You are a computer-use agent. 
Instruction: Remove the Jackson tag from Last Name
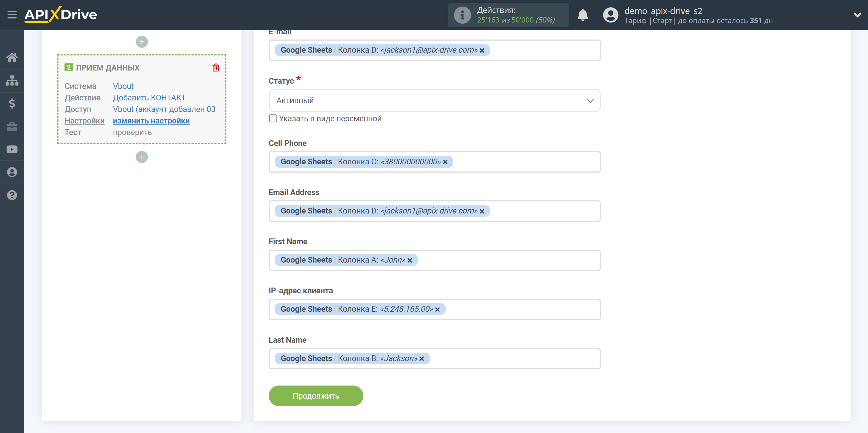point(422,359)
